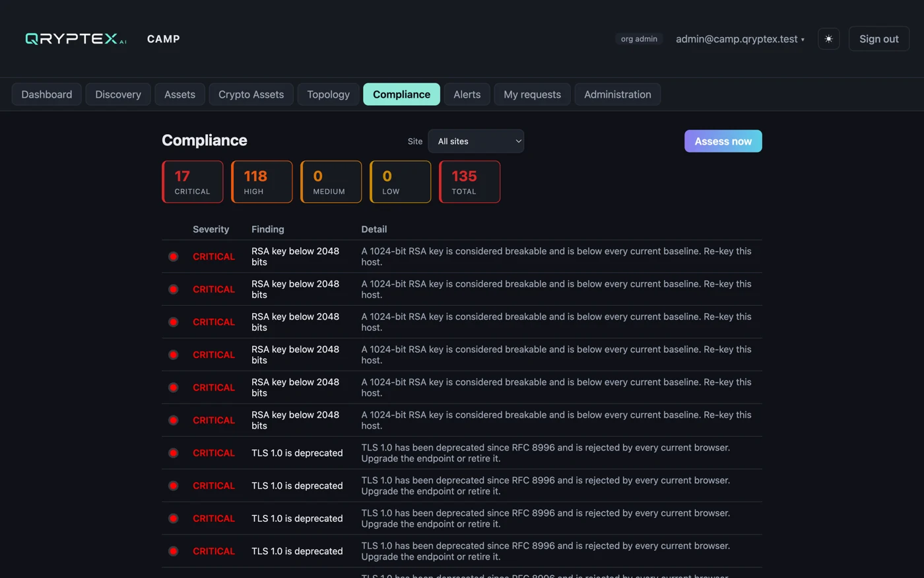
Task: Select the 135 Total summary card
Action: [470, 182]
